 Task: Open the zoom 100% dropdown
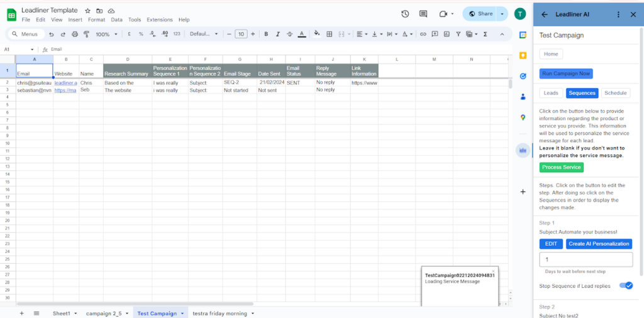click(x=106, y=34)
